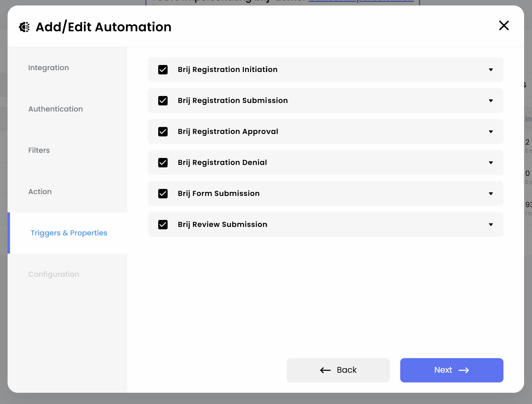
Task: Expand Brij Review Submission dropdown arrow
Action: [491, 225]
